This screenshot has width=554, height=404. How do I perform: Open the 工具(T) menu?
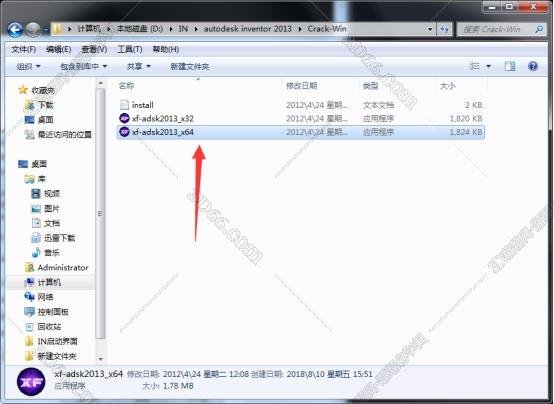click(x=130, y=49)
